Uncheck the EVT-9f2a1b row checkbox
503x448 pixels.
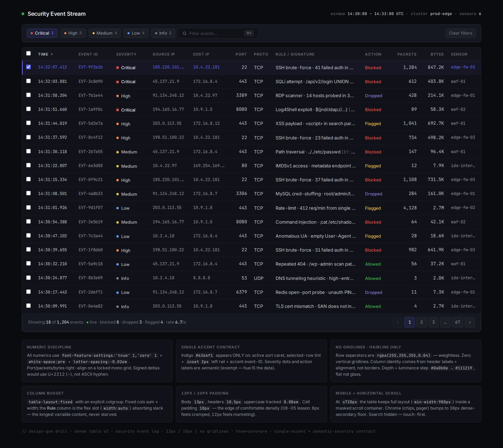tap(28, 67)
